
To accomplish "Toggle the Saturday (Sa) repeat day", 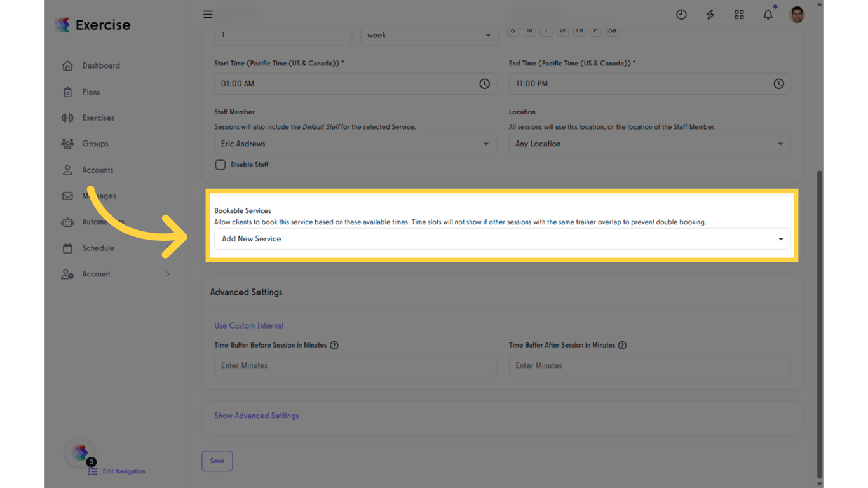I will [612, 30].
